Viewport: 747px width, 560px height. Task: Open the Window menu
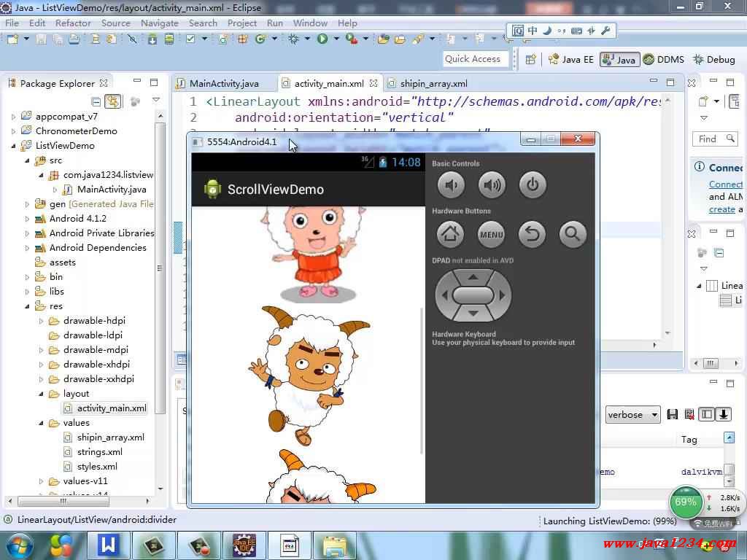(310, 23)
